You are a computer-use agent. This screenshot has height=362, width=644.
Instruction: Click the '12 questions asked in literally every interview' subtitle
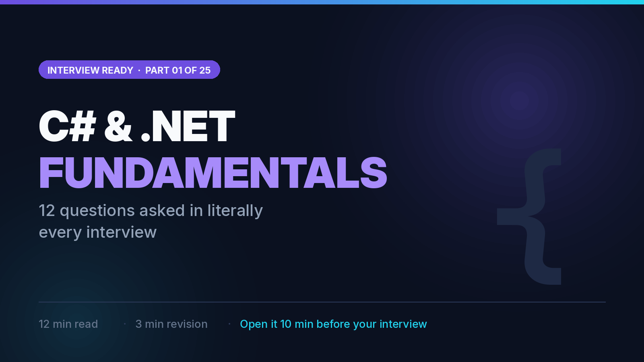151,221
